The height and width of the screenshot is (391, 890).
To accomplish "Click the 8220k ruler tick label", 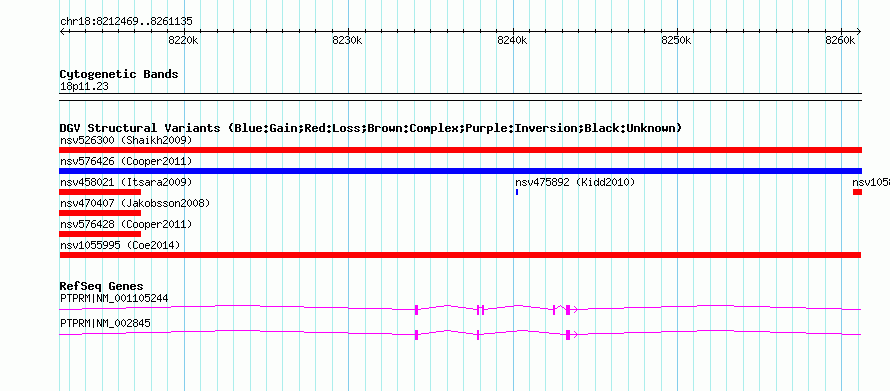I will [x=183, y=40].
